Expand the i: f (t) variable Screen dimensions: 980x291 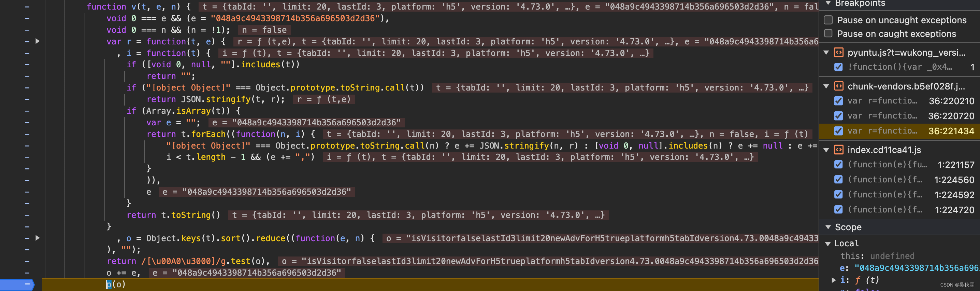834,280
